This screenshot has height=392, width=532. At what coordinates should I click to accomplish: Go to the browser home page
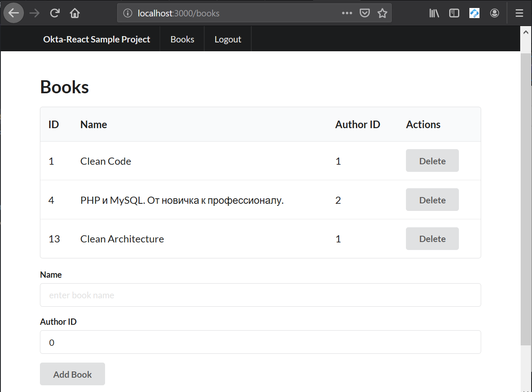tap(75, 13)
